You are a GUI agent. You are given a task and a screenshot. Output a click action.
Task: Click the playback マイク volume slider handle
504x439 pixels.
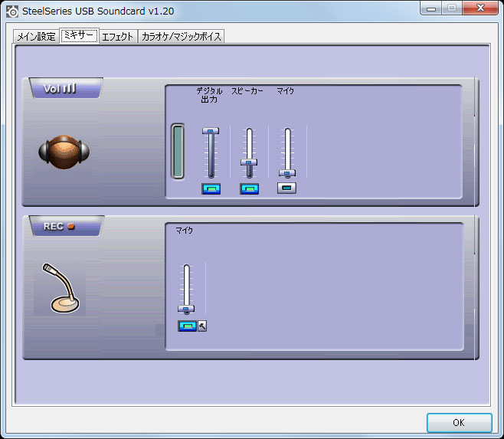tap(287, 173)
